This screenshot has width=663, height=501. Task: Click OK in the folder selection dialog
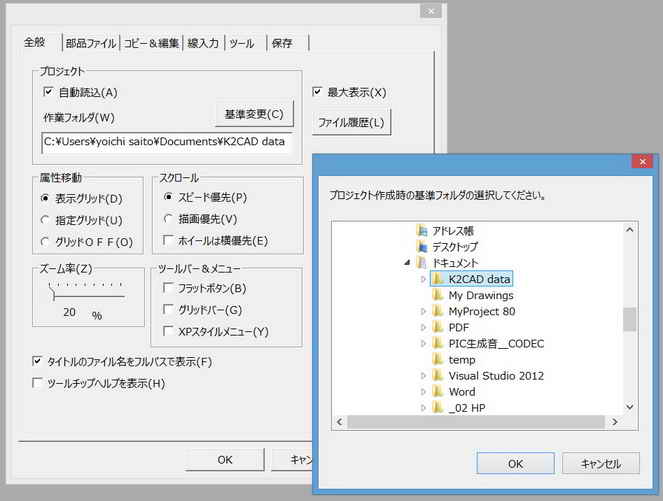click(515, 463)
